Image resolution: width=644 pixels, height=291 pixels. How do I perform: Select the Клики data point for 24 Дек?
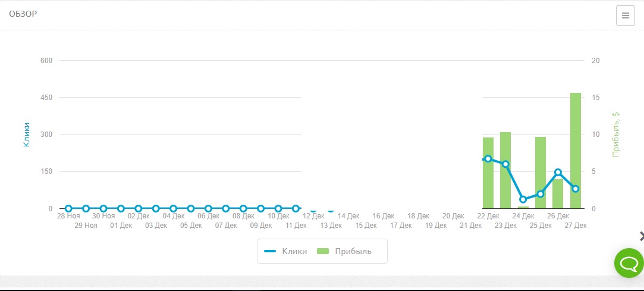pyautogui.click(x=523, y=199)
